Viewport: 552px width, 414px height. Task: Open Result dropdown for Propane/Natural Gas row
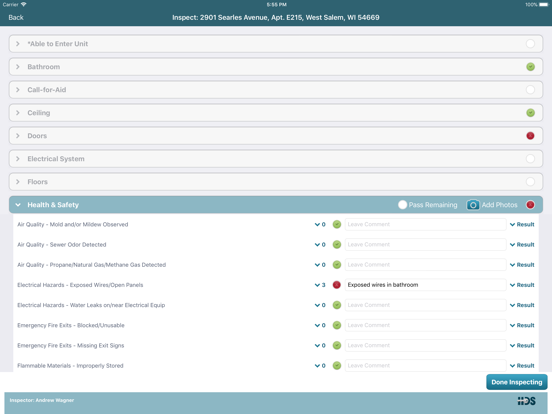522,265
